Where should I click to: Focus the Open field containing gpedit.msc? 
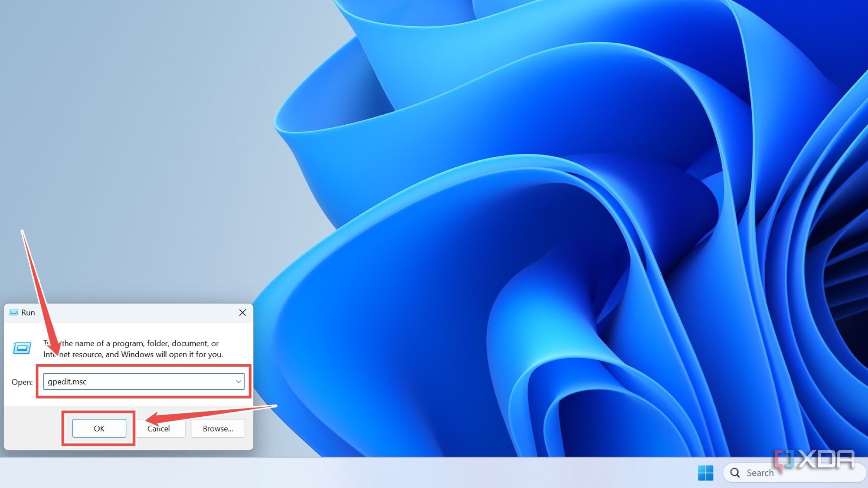(144, 381)
